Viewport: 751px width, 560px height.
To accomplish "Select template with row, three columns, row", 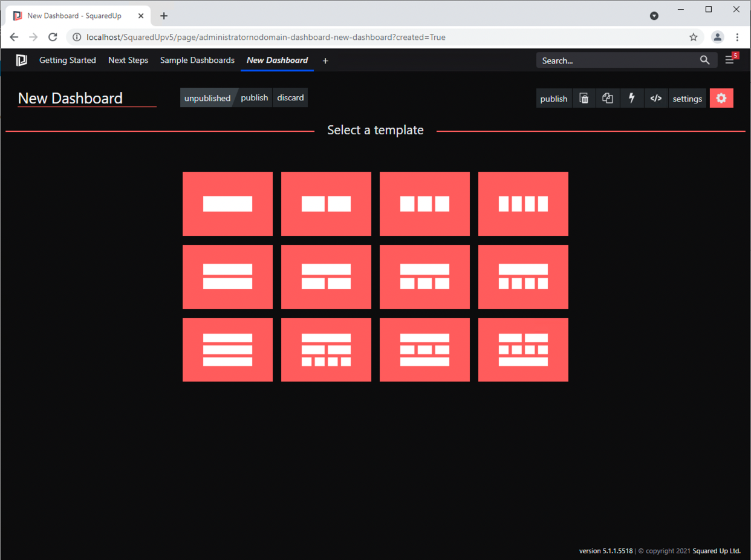I will click(x=424, y=350).
